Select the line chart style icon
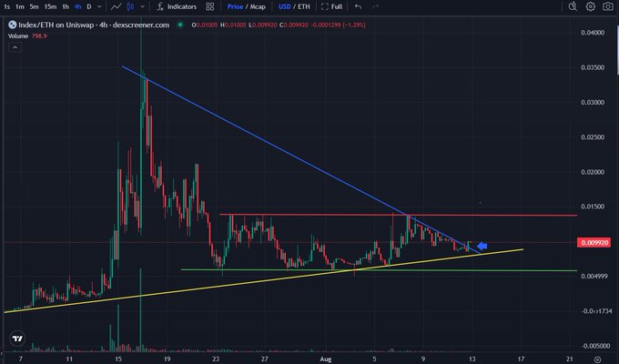This screenshot has height=364, width=619. [117, 6]
